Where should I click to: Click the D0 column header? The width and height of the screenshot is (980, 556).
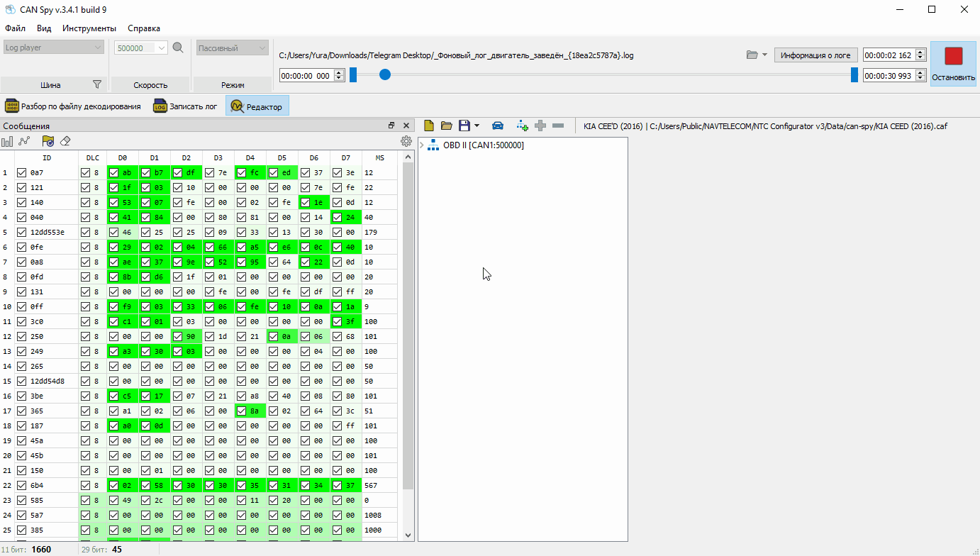tap(123, 157)
